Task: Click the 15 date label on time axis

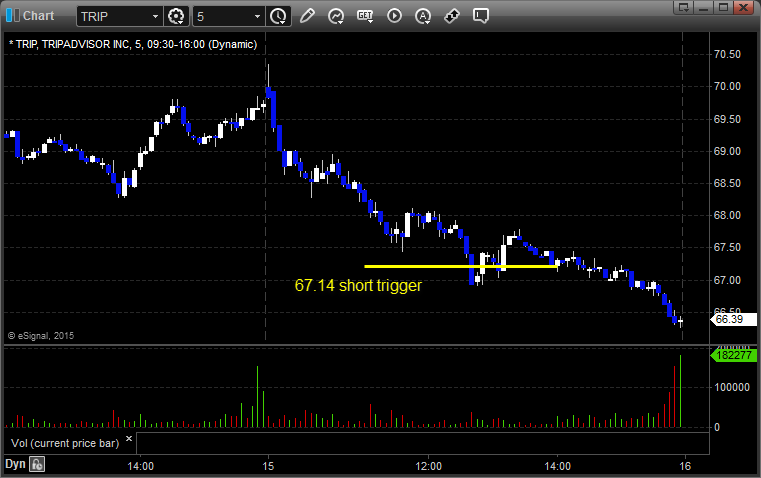Action: (268, 466)
